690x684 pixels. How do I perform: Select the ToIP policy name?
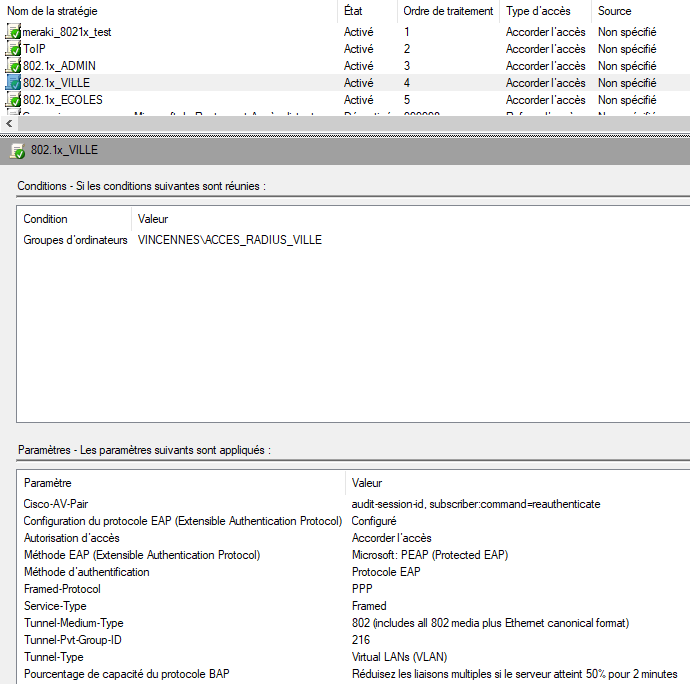(34, 49)
